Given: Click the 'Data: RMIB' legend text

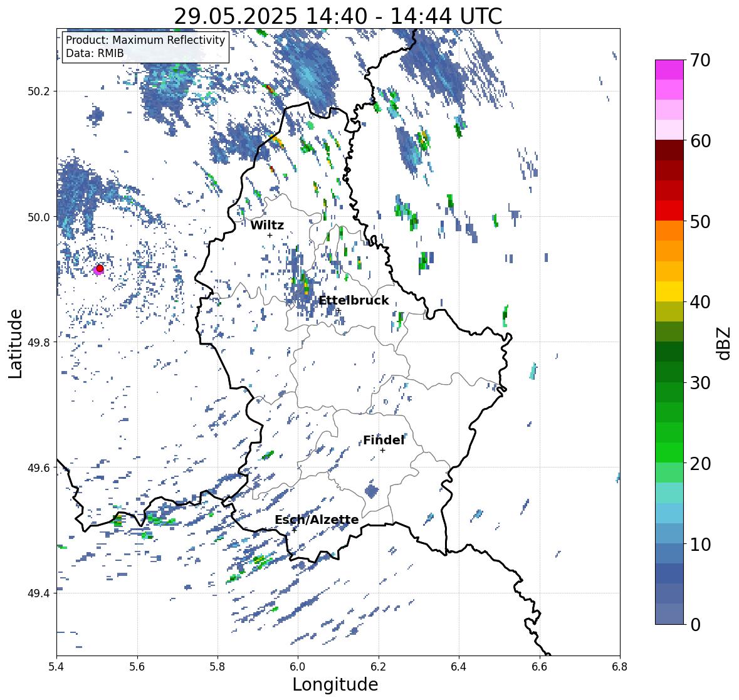Looking at the screenshot, I should pos(95,53).
